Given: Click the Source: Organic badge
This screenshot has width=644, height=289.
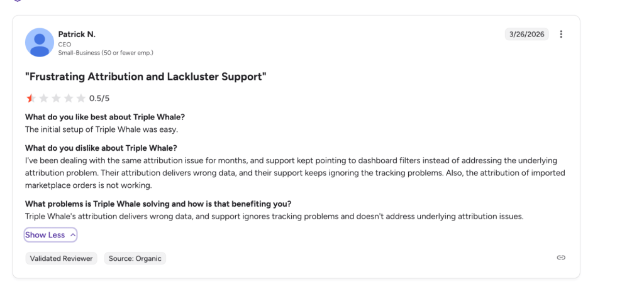Looking at the screenshot, I should point(135,258).
